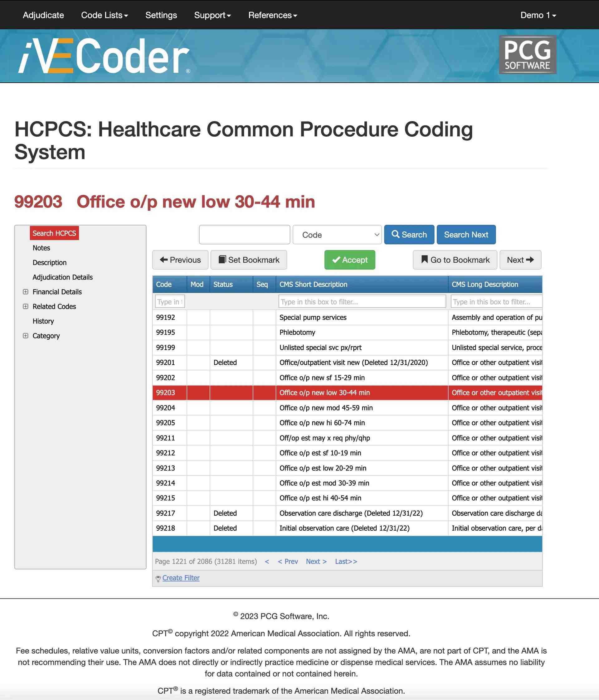Click the Search icon to find codes
The image size is (599, 700).
pos(409,234)
